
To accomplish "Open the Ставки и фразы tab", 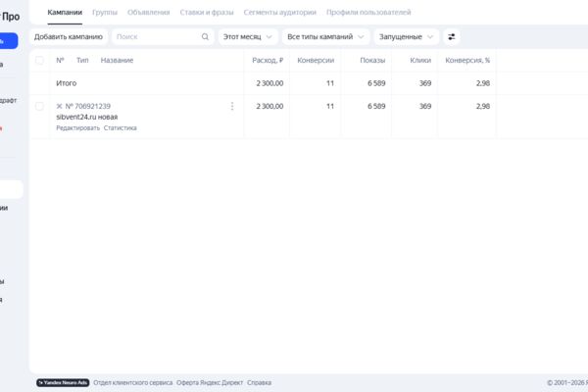I will pos(207,13).
